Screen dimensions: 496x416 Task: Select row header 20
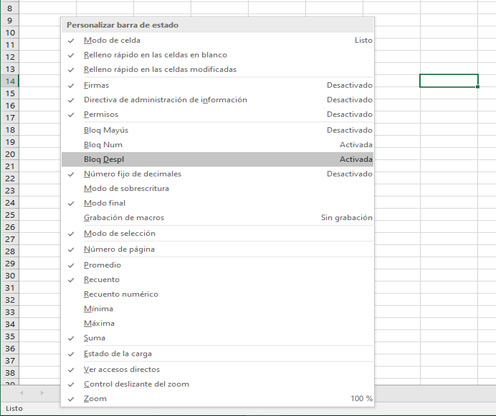(x=10, y=154)
